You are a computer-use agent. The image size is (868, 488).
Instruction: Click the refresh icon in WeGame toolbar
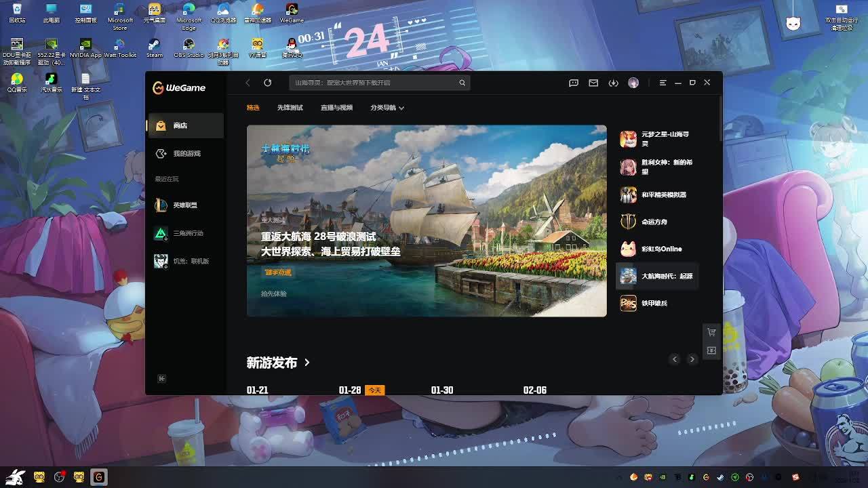[x=268, y=83]
